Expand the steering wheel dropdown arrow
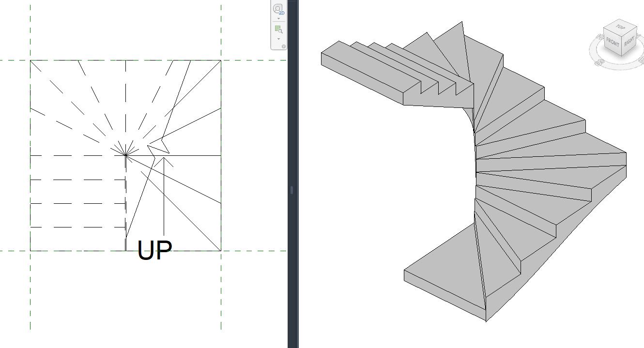 [x=279, y=19]
